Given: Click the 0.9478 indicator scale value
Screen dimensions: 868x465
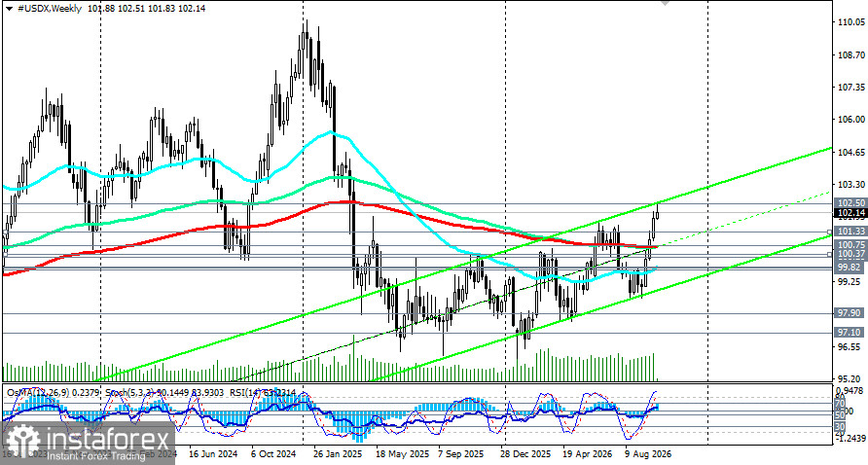Looking at the screenshot, I should 851,392.
